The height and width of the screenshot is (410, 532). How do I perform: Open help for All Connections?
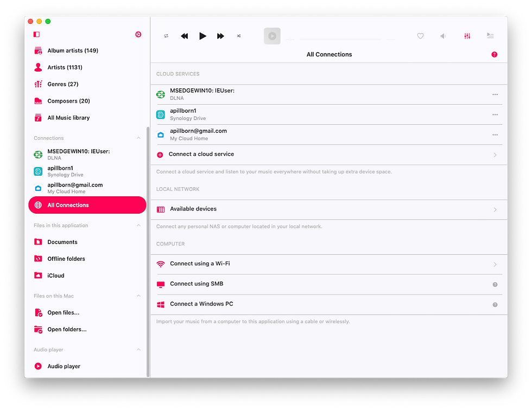pos(495,55)
